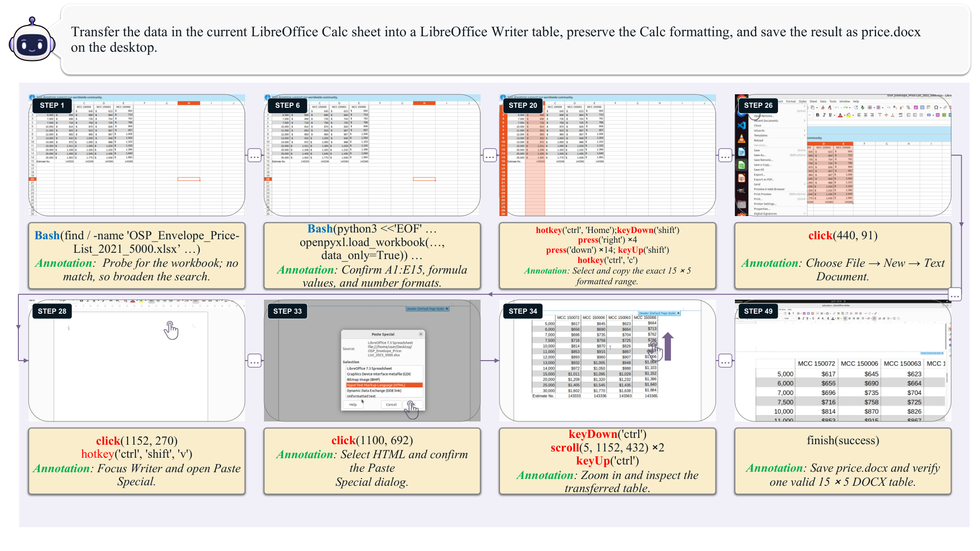Image resolution: width=980 pixels, height=551 pixels.
Task: Open the Sheet menu in Step 26
Action: tap(813, 101)
